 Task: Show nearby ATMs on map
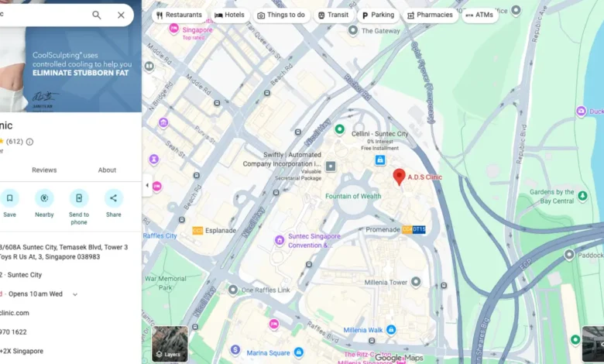pos(479,15)
